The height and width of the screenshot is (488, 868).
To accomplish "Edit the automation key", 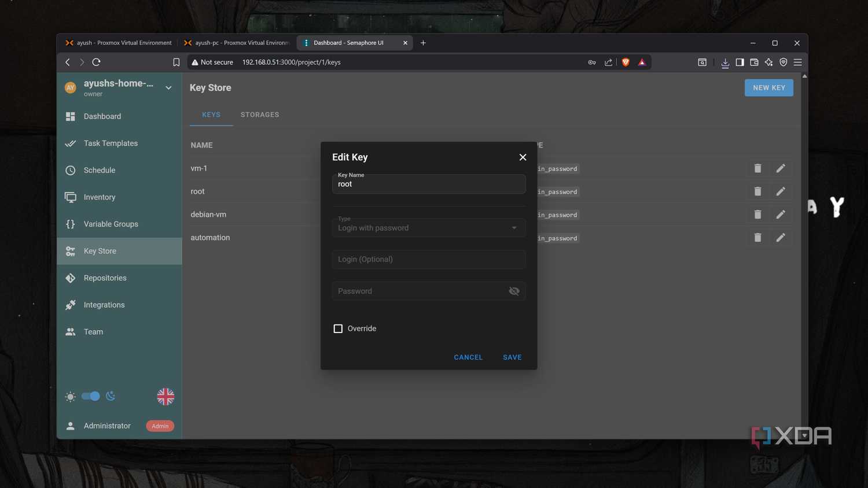I will click(x=781, y=238).
